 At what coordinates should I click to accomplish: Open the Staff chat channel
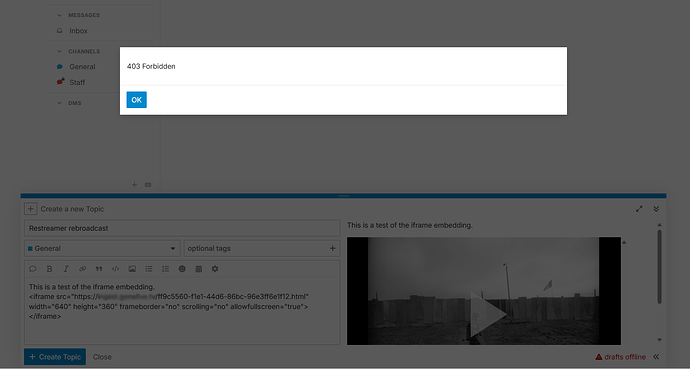pos(77,82)
